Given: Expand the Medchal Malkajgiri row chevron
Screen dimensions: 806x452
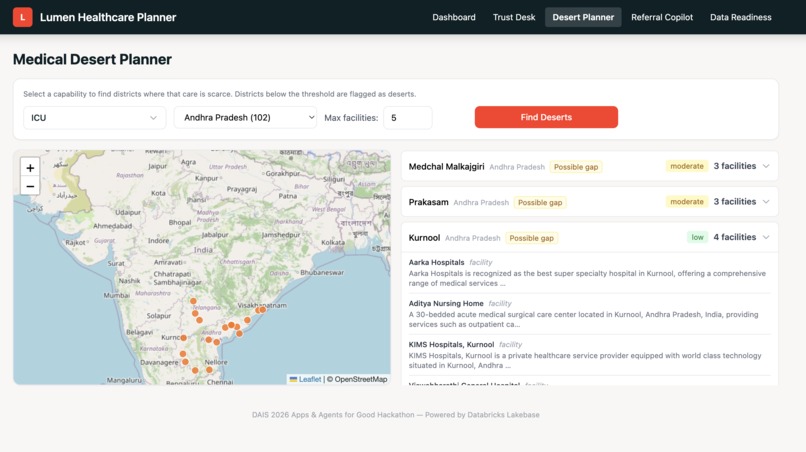Looking at the screenshot, I should pos(766,166).
